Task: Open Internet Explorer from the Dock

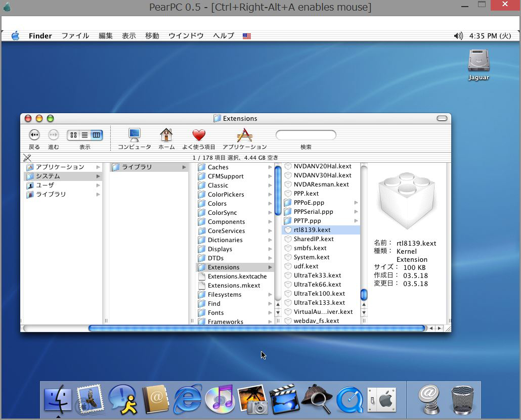Action: click(188, 399)
